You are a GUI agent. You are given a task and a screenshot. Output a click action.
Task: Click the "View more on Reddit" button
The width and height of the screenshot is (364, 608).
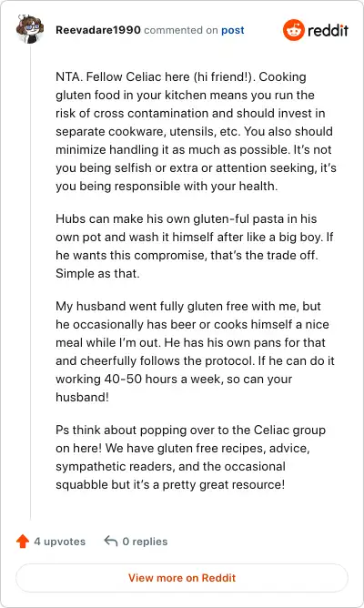coord(182,578)
